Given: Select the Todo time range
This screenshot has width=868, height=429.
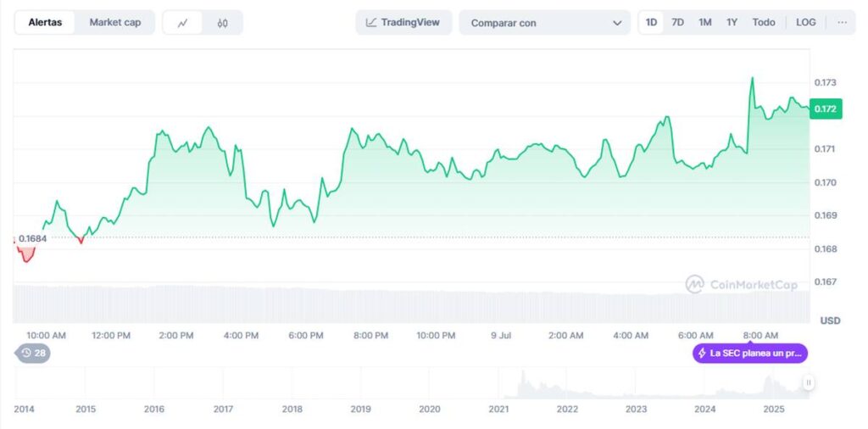Looking at the screenshot, I should pos(764,23).
